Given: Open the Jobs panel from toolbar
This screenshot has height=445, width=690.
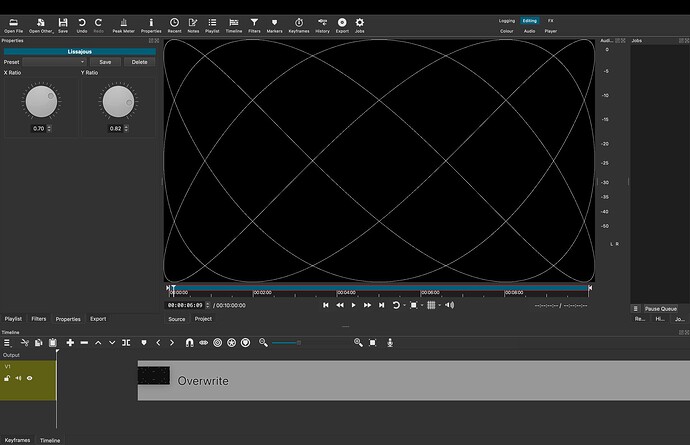Looking at the screenshot, I should tap(360, 26).
